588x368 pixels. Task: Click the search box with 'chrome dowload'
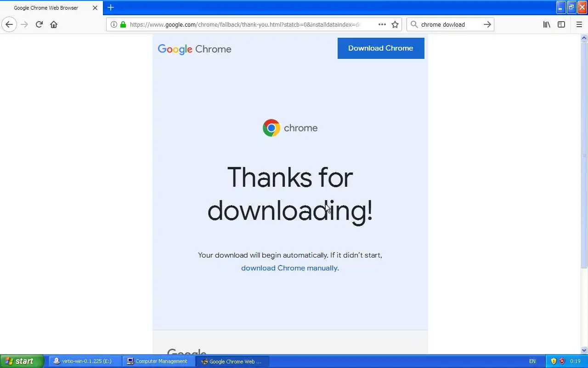(x=450, y=24)
